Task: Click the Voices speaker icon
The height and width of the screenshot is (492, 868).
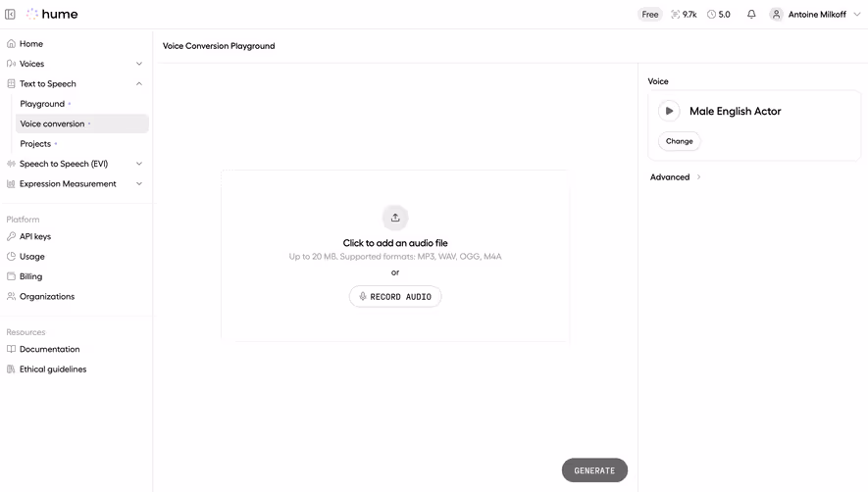Action: click(11, 64)
